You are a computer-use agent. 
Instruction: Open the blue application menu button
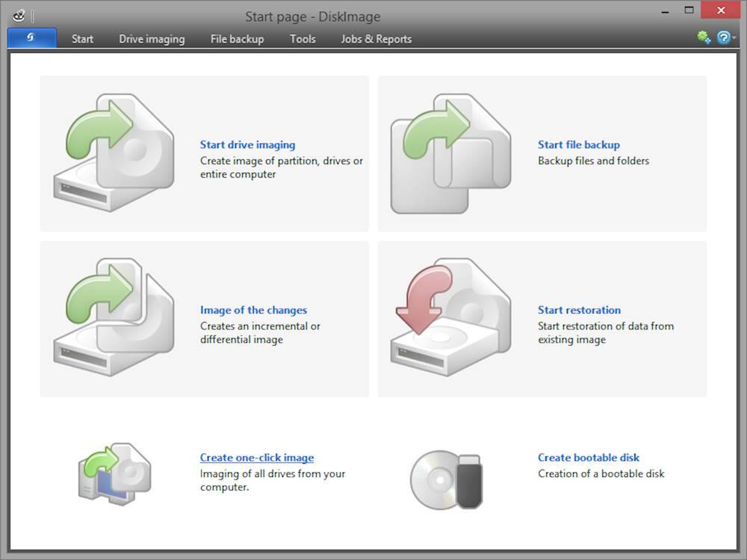pyautogui.click(x=31, y=38)
